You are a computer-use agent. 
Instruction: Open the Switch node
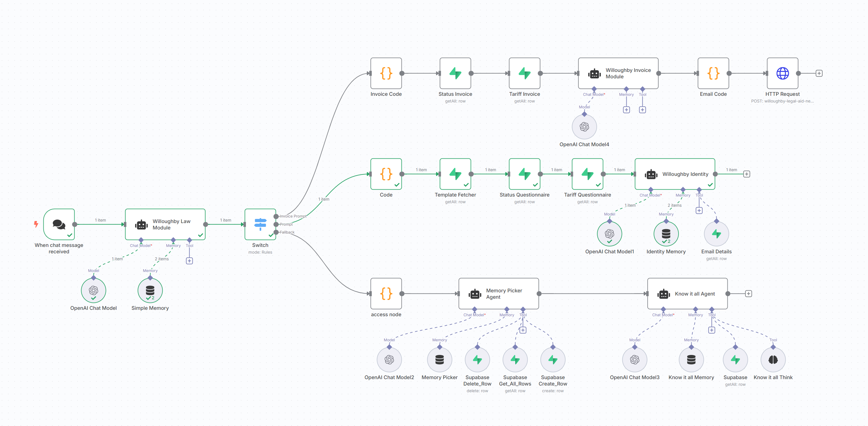260,224
